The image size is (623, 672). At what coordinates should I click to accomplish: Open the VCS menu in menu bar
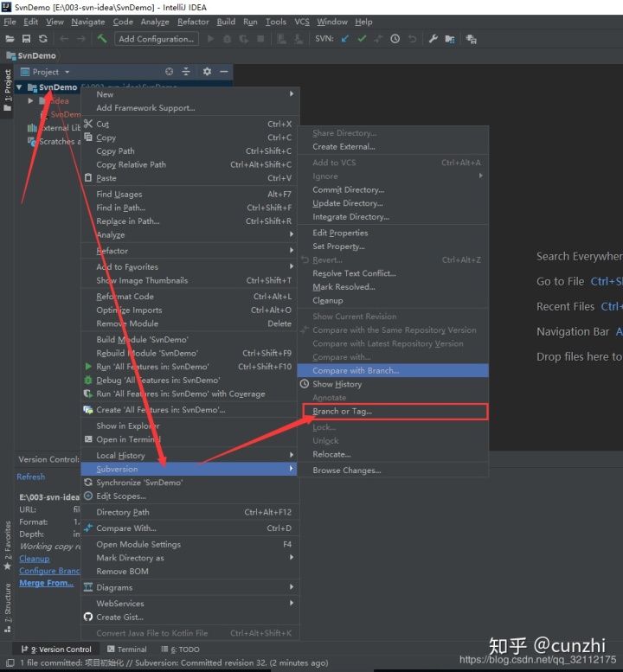[x=302, y=22]
